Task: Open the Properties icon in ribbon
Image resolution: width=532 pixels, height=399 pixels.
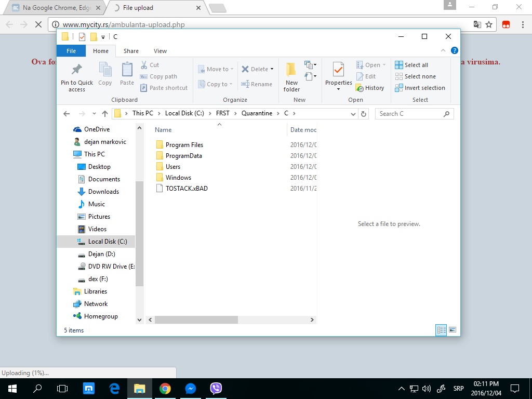Action: (x=338, y=70)
